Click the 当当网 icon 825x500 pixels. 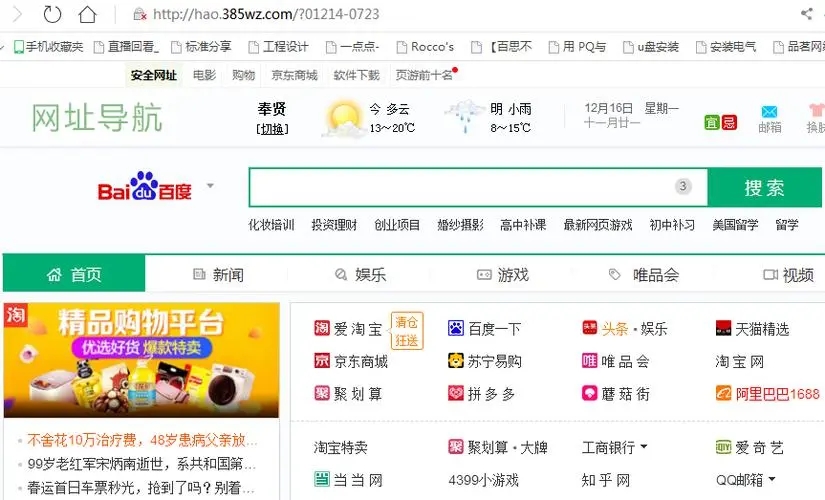tap(321, 479)
